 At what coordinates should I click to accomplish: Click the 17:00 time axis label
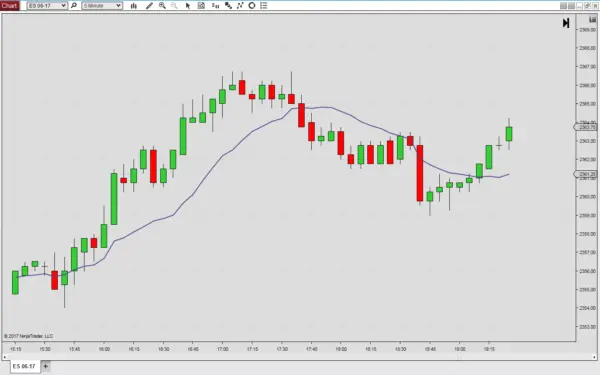223,349
